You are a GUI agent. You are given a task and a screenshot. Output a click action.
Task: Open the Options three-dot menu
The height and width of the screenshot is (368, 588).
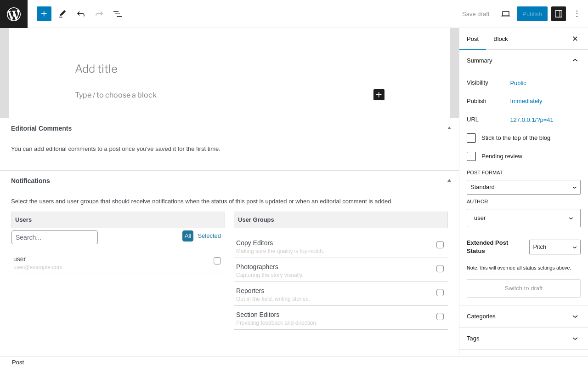click(x=577, y=14)
